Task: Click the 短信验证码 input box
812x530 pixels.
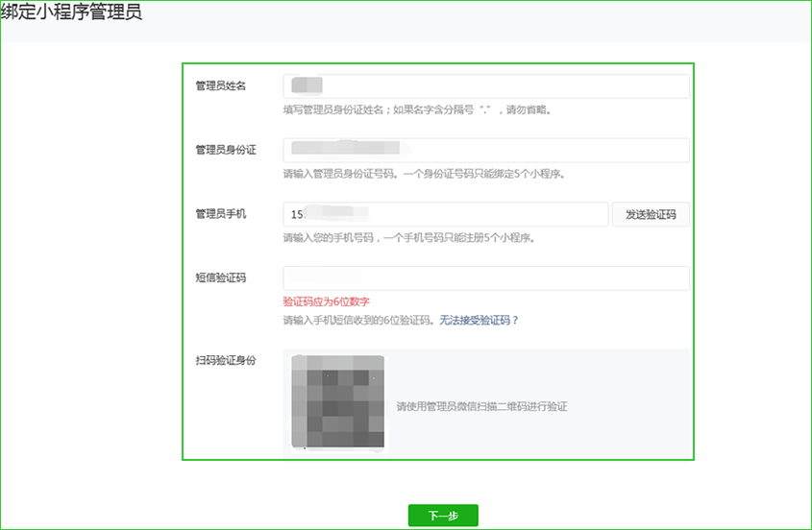Action: point(486,278)
